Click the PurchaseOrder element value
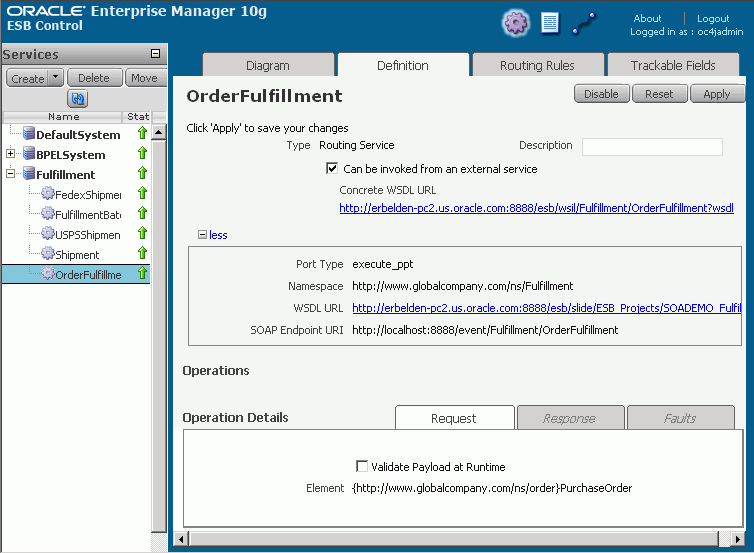This screenshot has height=553, width=754. (492, 488)
